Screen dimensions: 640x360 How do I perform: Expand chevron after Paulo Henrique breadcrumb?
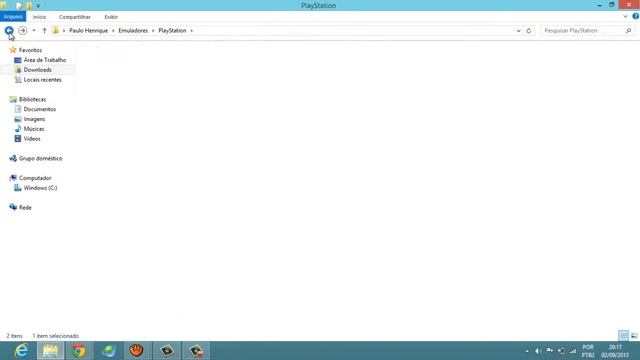click(113, 31)
